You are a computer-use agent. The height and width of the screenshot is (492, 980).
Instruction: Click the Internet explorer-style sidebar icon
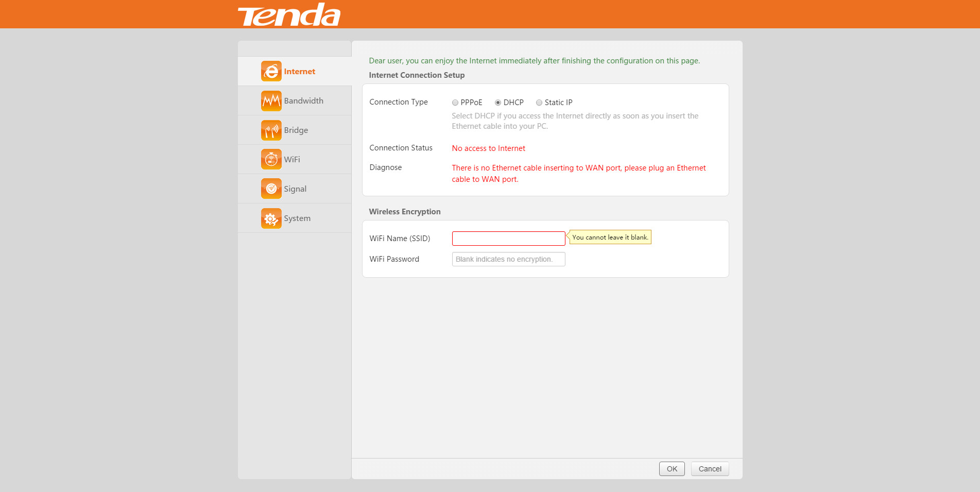[x=271, y=71]
